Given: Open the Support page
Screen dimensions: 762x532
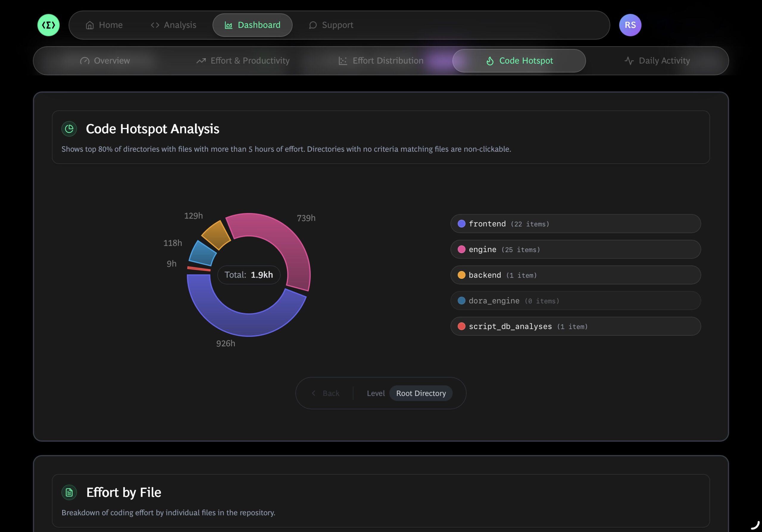Looking at the screenshot, I should 331,25.
